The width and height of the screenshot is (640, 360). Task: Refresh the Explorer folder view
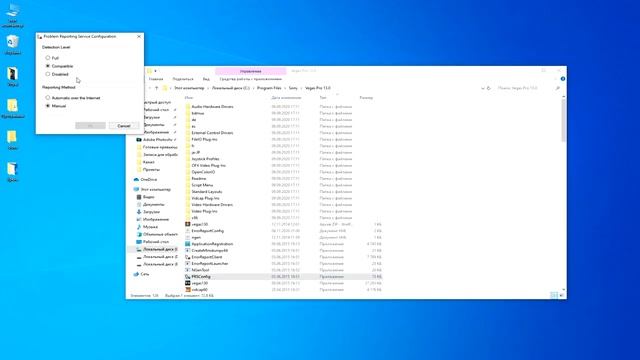[x=489, y=88]
